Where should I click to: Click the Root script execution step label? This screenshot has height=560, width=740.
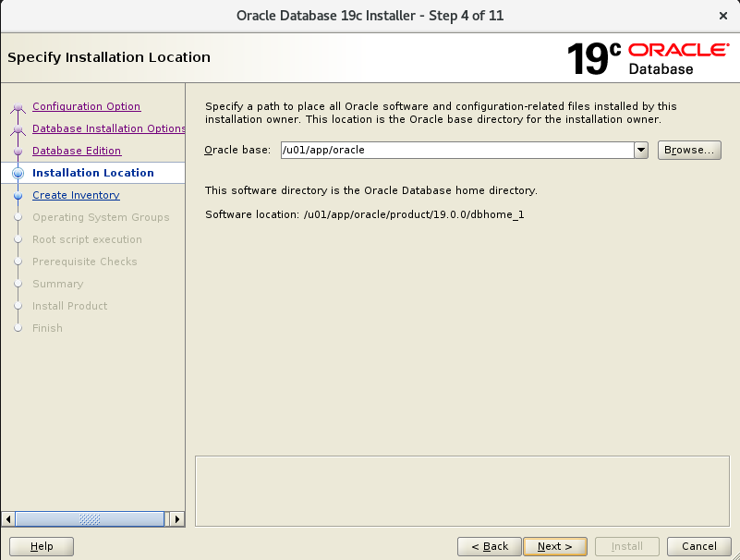pyautogui.click(x=87, y=239)
